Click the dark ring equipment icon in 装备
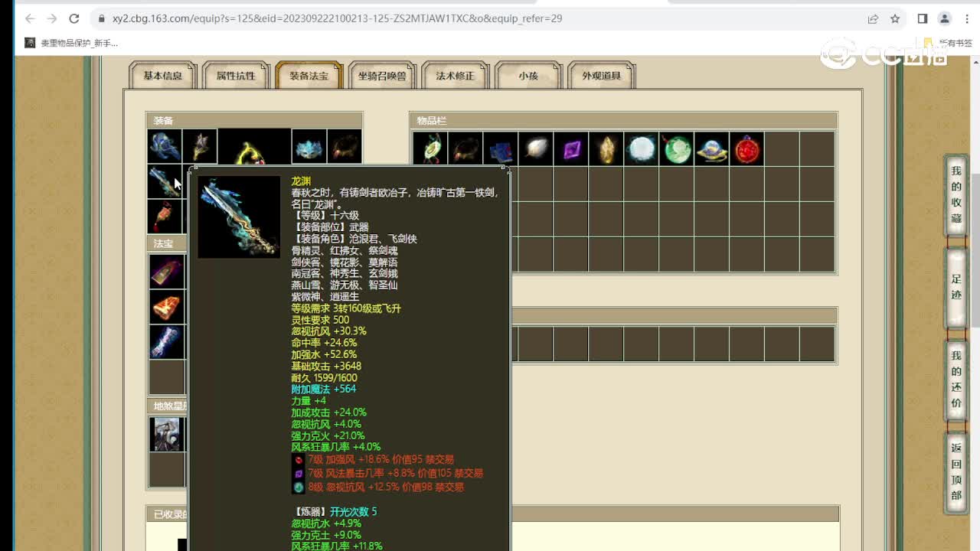Screen dimensions: 980x551 pyautogui.click(x=345, y=146)
